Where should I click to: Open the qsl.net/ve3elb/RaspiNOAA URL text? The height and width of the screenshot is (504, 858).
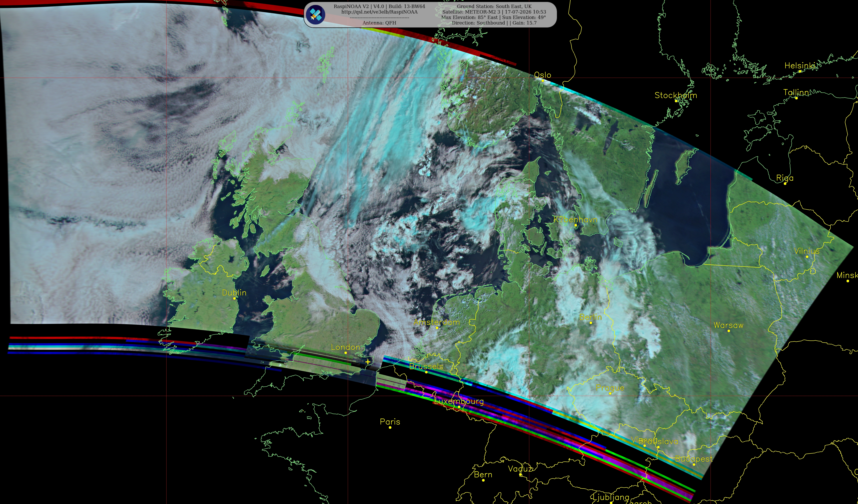pos(379,12)
